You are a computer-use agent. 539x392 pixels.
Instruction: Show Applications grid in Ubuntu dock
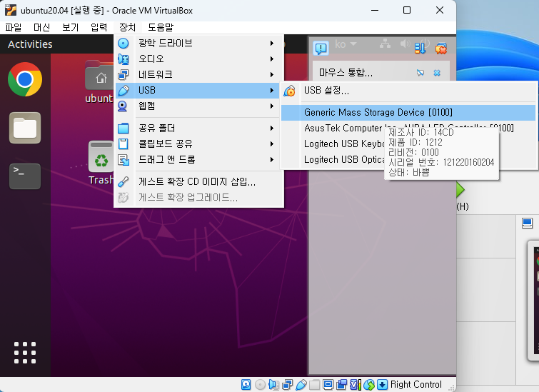pyautogui.click(x=25, y=353)
